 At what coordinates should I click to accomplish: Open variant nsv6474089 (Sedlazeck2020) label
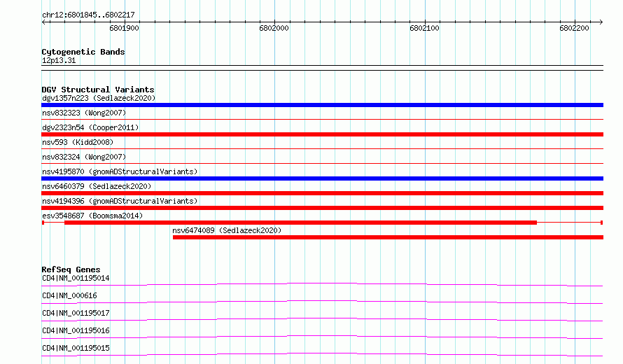click(x=227, y=230)
